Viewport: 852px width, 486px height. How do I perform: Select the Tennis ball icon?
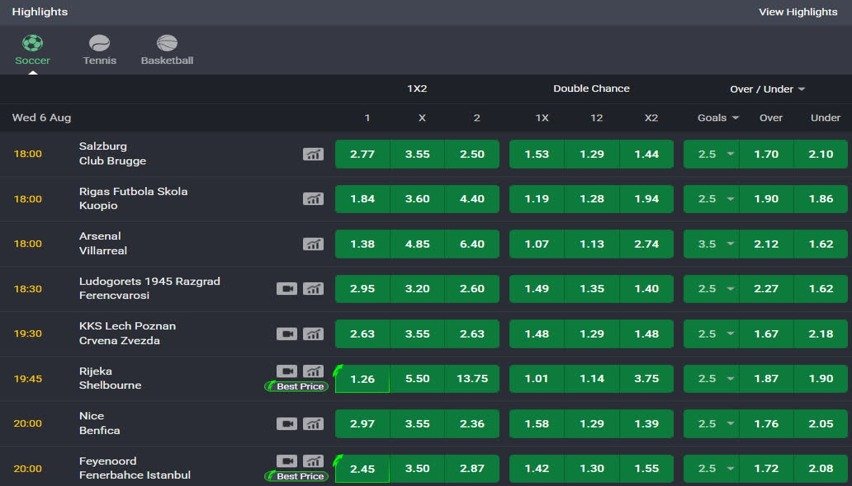click(99, 42)
